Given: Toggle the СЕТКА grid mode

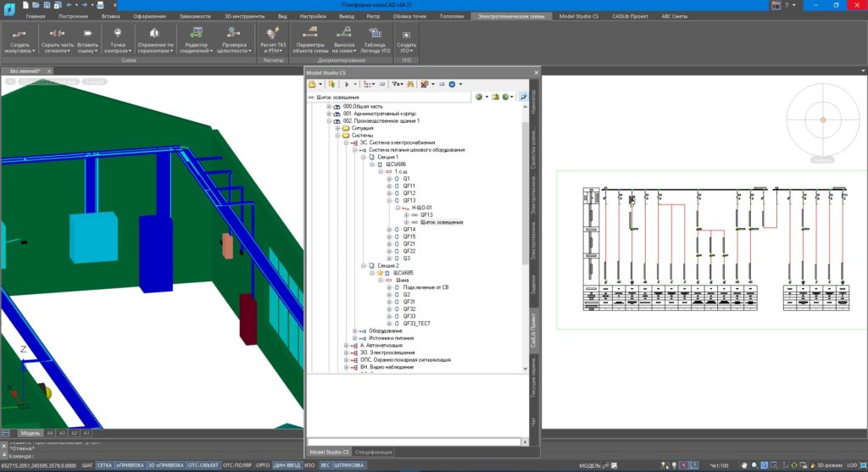Looking at the screenshot, I should (104, 465).
